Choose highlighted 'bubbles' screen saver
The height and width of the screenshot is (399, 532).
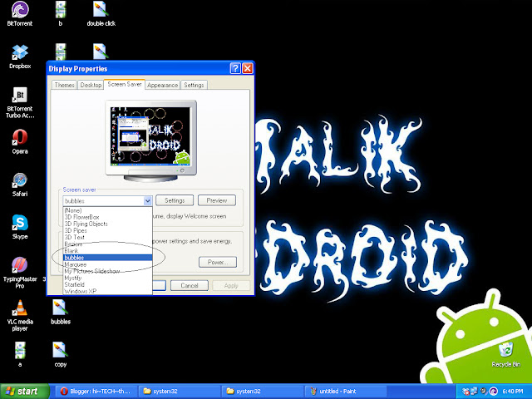107,258
